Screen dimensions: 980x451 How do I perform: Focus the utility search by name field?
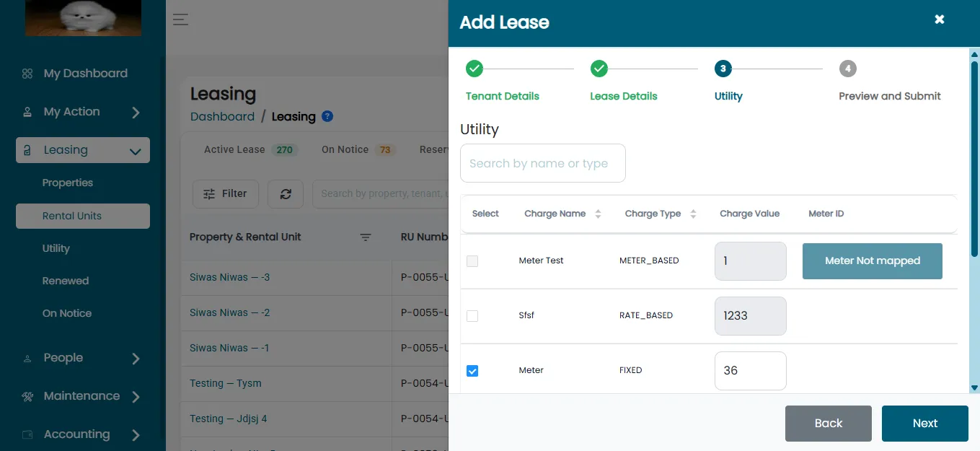[543, 163]
